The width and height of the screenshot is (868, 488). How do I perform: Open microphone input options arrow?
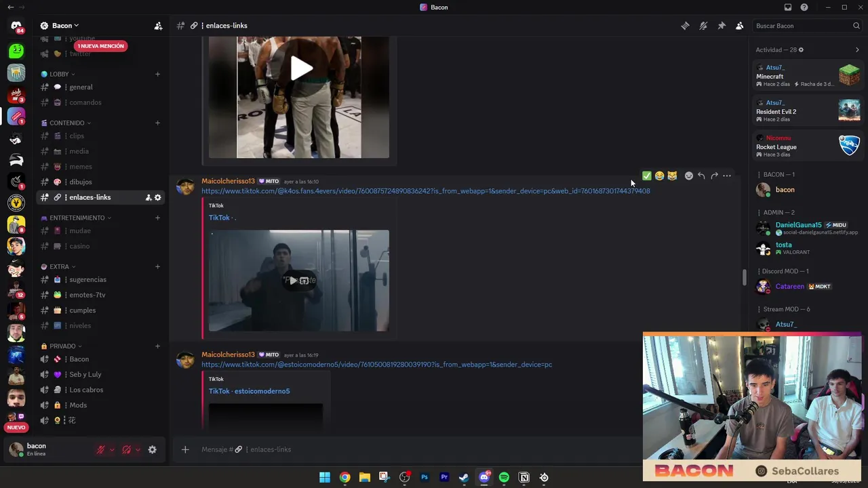113,449
